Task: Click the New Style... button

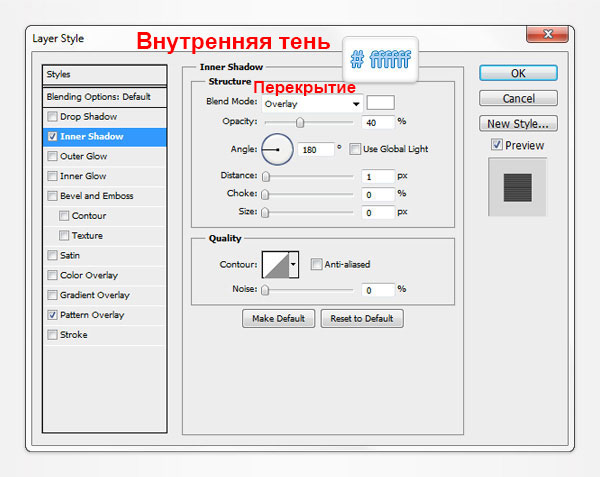Action: (518, 124)
